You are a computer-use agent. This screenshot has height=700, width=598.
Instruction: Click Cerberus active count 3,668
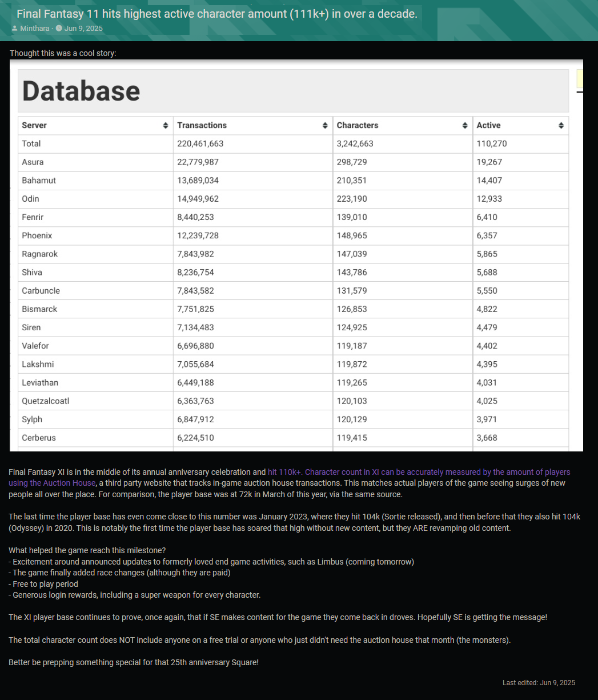[487, 437]
